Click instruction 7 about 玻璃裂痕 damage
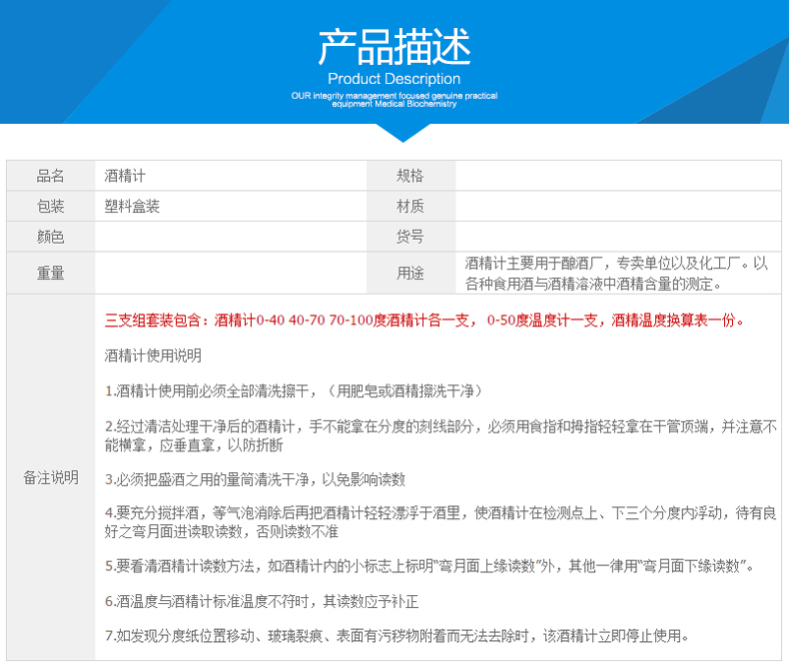 (x=396, y=636)
